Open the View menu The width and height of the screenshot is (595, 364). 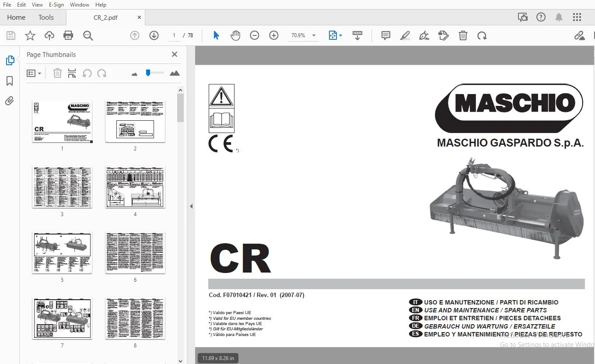pos(37,4)
